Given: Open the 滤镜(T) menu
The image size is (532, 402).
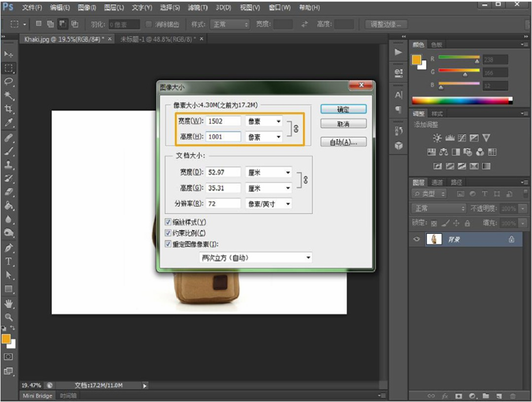Looking at the screenshot, I should pos(198,8).
